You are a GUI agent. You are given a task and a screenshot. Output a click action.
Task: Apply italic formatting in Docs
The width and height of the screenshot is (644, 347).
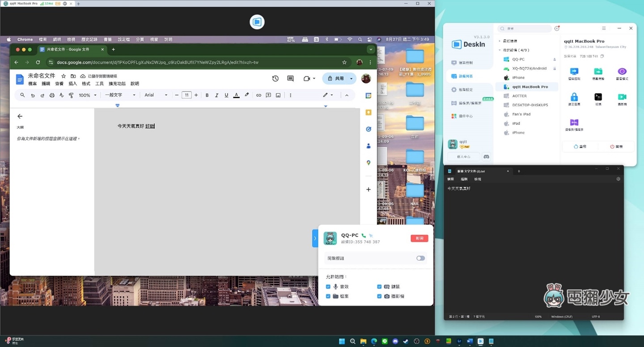(216, 95)
